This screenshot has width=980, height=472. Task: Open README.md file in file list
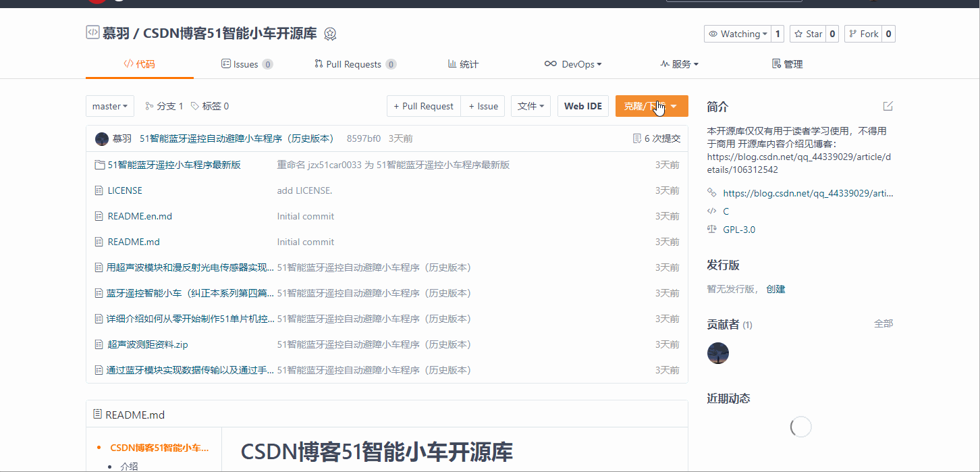click(x=134, y=242)
